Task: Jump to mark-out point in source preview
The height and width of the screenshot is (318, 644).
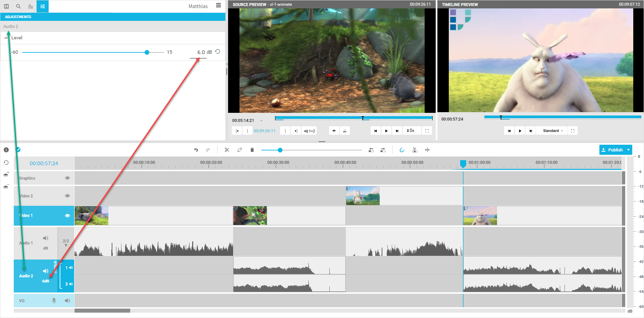Action: [296, 131]
